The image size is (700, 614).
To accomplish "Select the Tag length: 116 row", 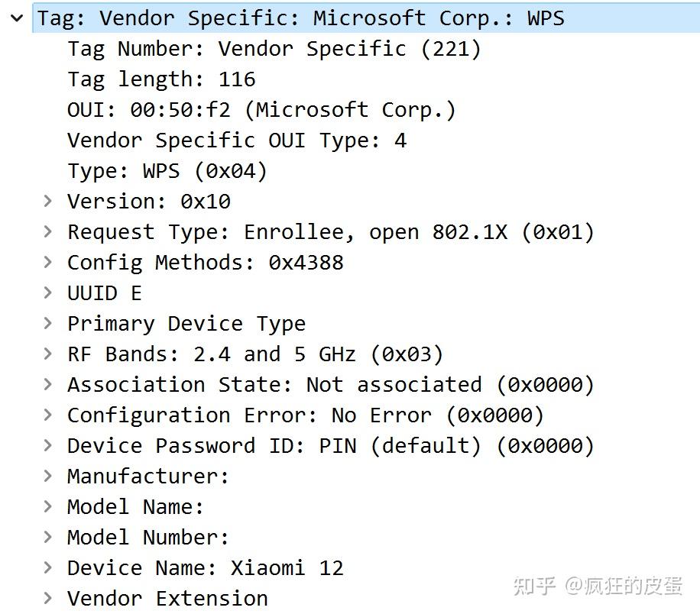I will coord(161,79).
